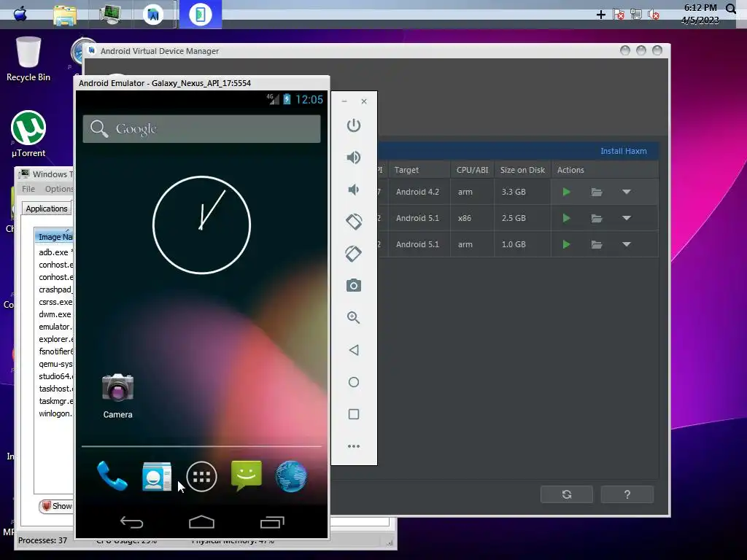Select csrss.exe process in Task Manager

point(54,302)
